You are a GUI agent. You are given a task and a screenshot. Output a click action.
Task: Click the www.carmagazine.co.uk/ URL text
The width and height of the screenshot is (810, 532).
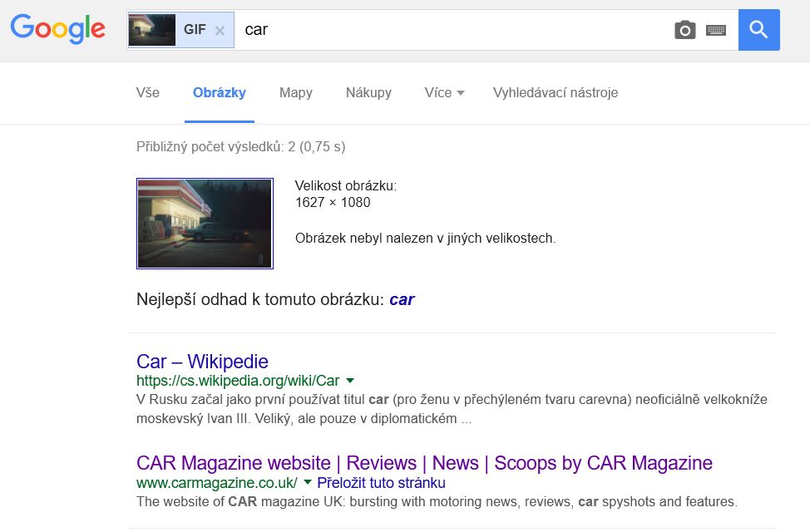tap(217, 482)
